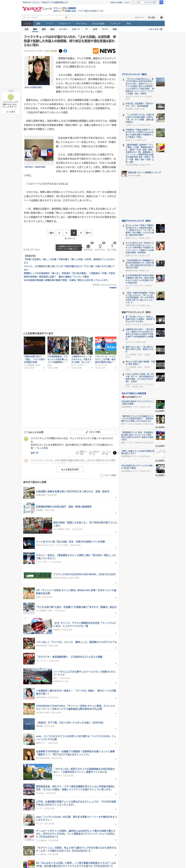Viewport: 186px width, 868px height.
Task: Open the FIFA規律委員会 recommended article thumbnail
Action: coord(58,345)
